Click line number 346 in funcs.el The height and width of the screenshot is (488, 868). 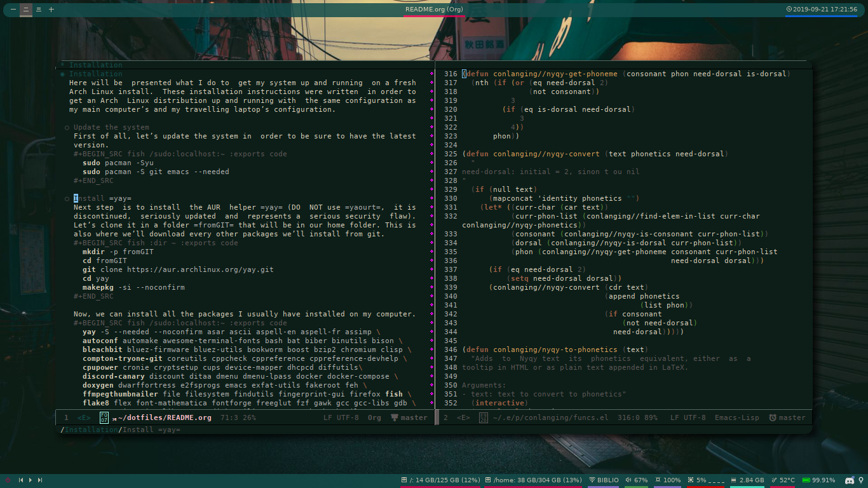coord(451,349)
